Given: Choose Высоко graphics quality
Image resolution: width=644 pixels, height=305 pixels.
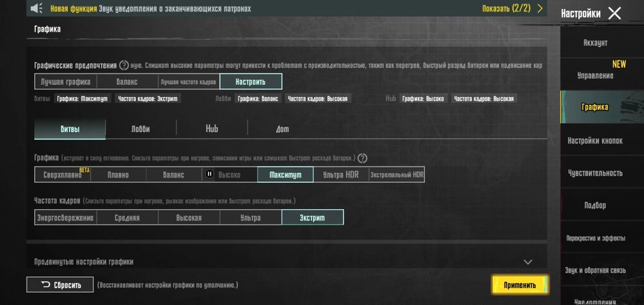Looking at the screenshot, I should [230, 174].
